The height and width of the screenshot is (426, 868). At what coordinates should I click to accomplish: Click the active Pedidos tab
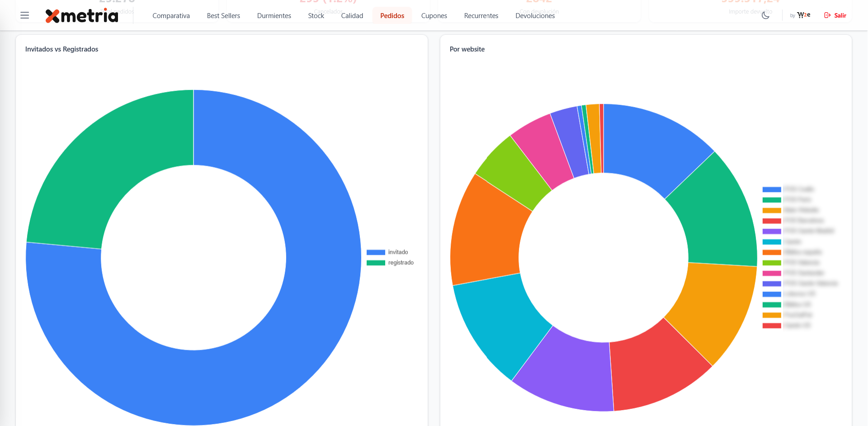click(x=392, y=16)
